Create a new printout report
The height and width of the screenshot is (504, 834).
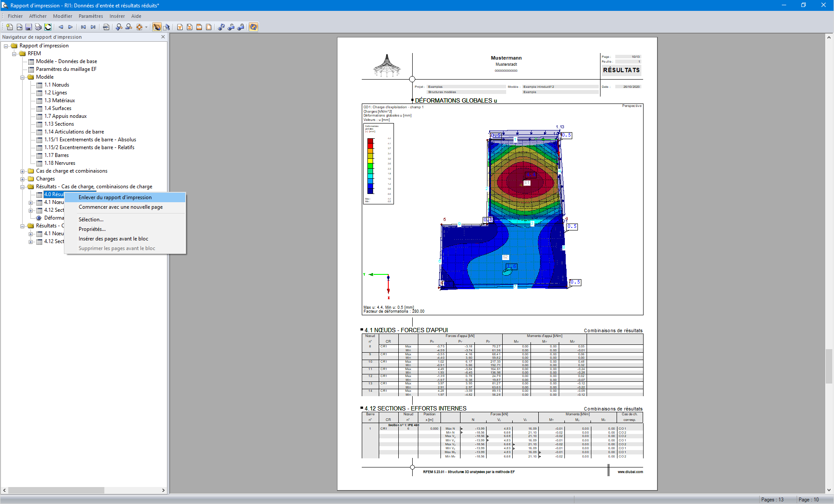click(x=10, y=27)
